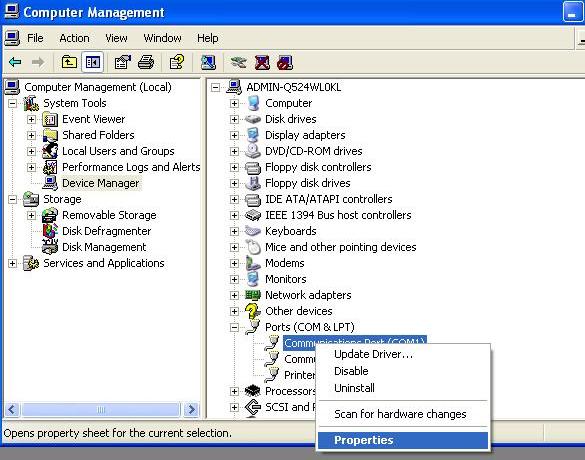Click the Update driver toolbar icon
Image resolution: width=585 pixels, height=460 pixels.
pos(239,62)
